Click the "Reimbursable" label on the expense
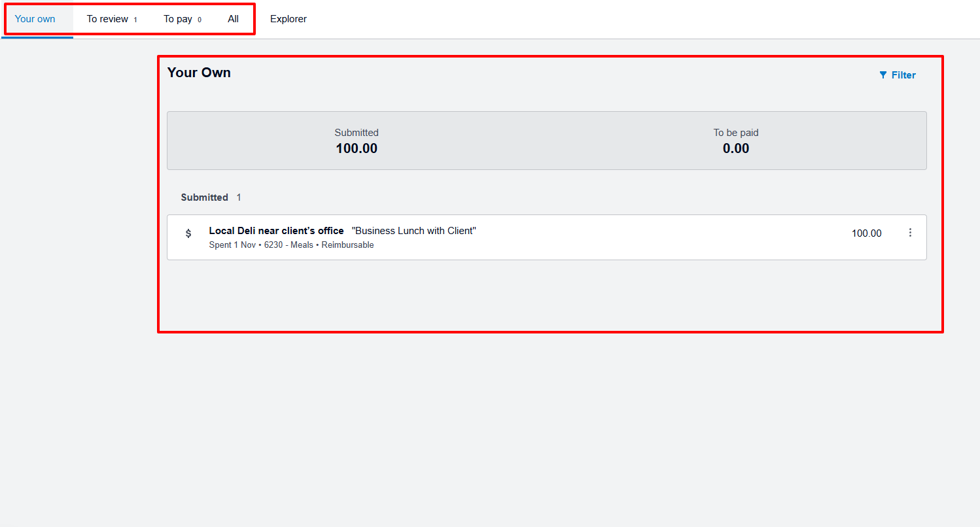The image size is (980, 527). (347, 245)
